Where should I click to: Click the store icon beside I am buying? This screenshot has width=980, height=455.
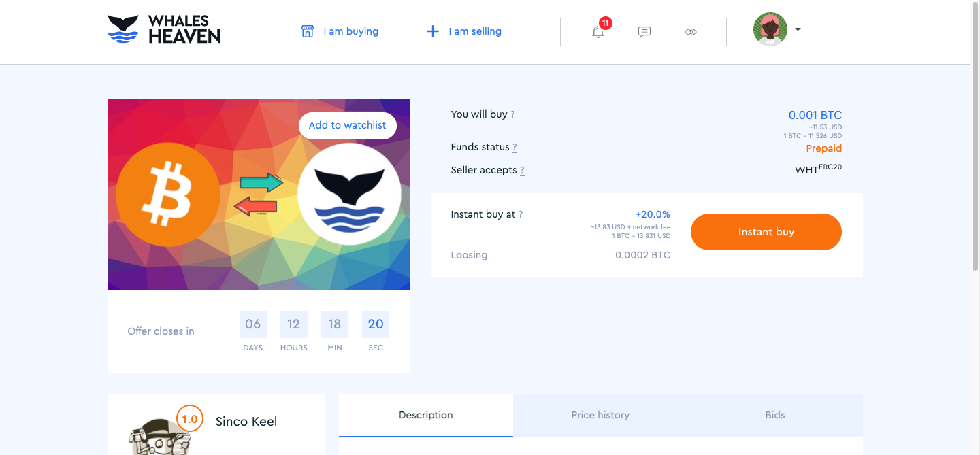coord(308,31)
